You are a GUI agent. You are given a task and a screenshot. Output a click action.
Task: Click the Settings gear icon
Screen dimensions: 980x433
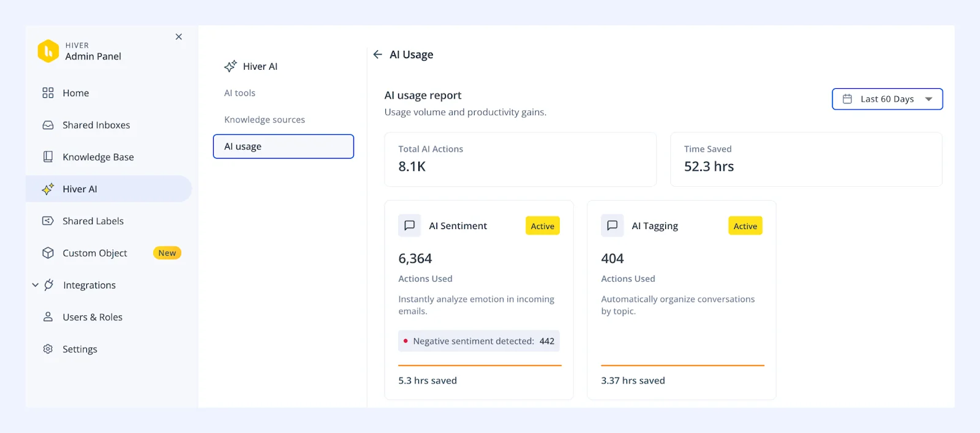point(48,349)
